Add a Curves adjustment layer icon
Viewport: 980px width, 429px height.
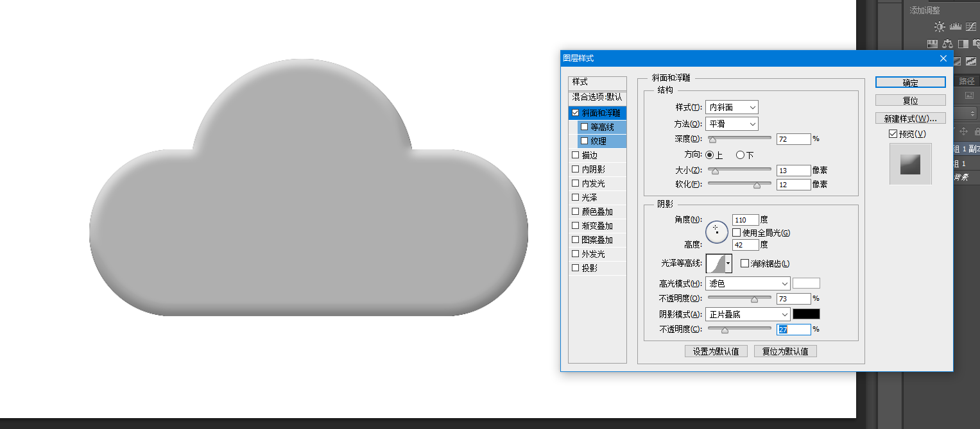point(971,27)
